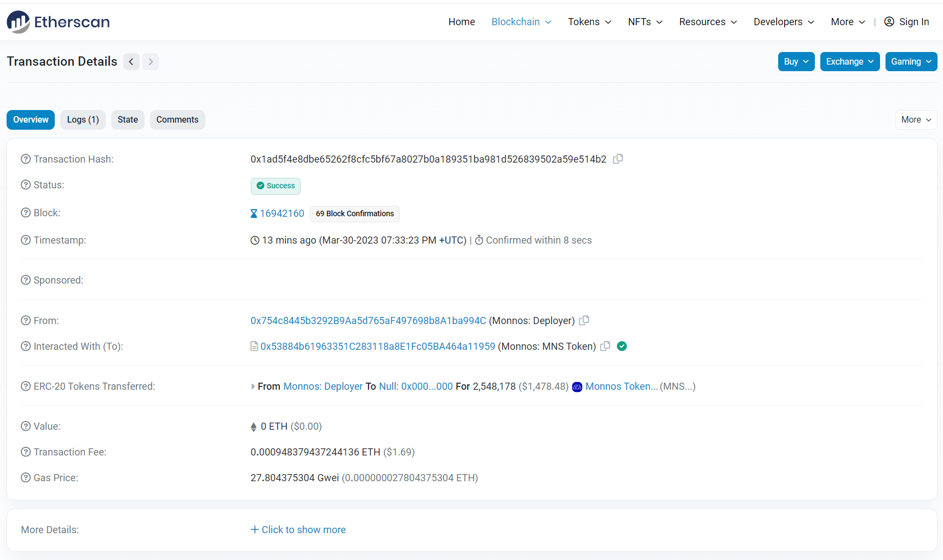Image resolution: width=943 pixels, height=560 pixels.
Task: Click the Null: 0x000...000 address link
Action: click(x=416, y=386)
